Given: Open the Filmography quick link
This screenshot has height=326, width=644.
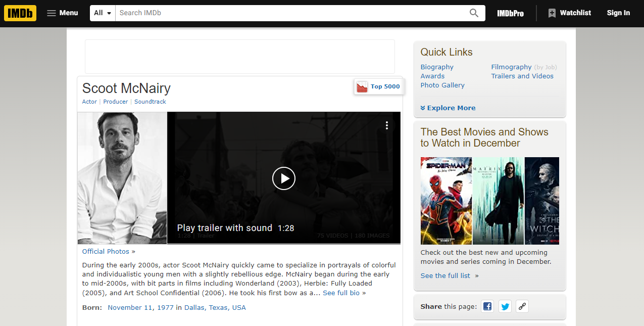Looking at the screenshot, I should tap(511, 67).
